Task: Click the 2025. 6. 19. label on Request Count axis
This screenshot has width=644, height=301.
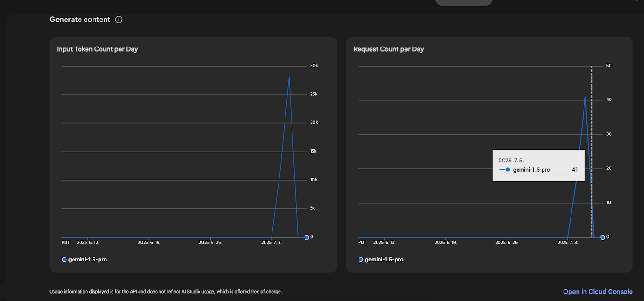Action: [x=445, y=243]
